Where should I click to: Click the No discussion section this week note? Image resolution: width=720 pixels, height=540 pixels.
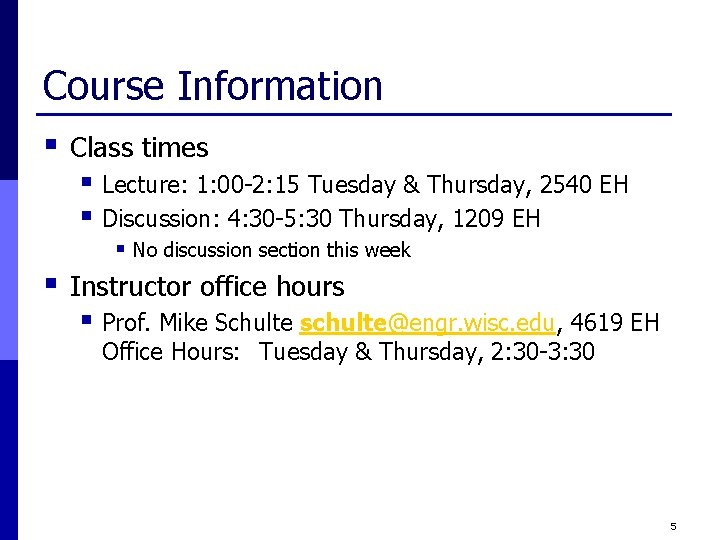pos(271,250)
